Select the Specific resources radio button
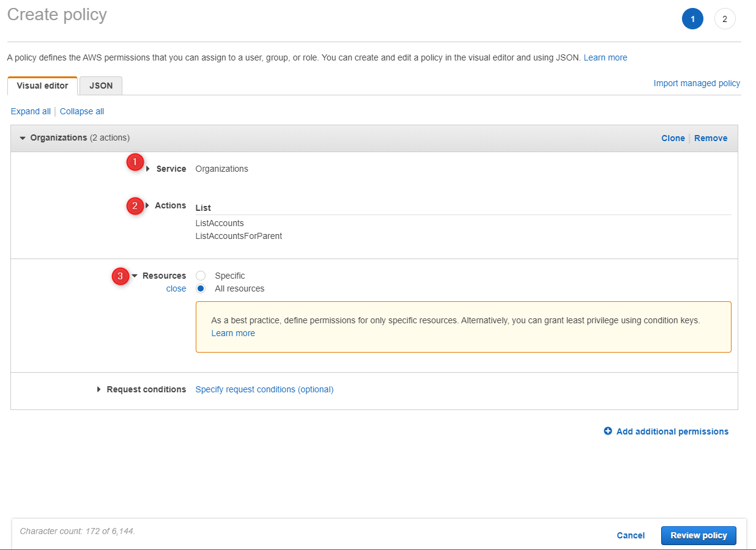 (201, 276)
